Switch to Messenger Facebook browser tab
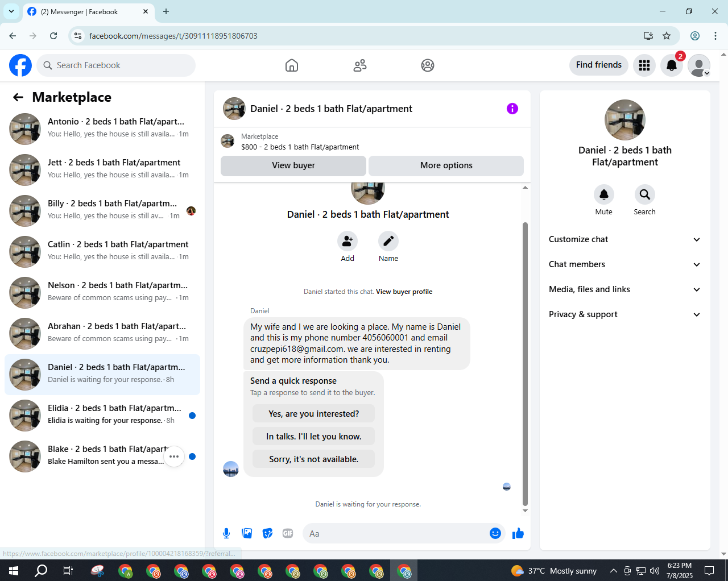This screenshot has width=728, height=581. (x=88, y=11)
